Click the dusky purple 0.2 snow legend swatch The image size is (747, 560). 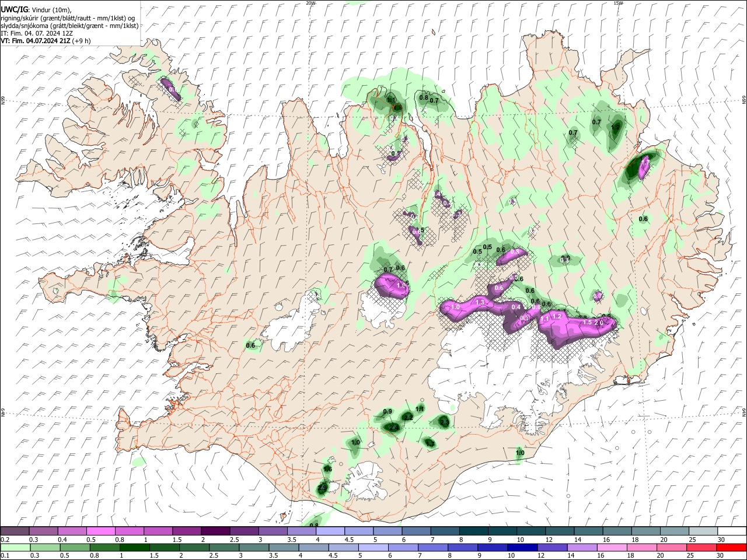[15, 531]
